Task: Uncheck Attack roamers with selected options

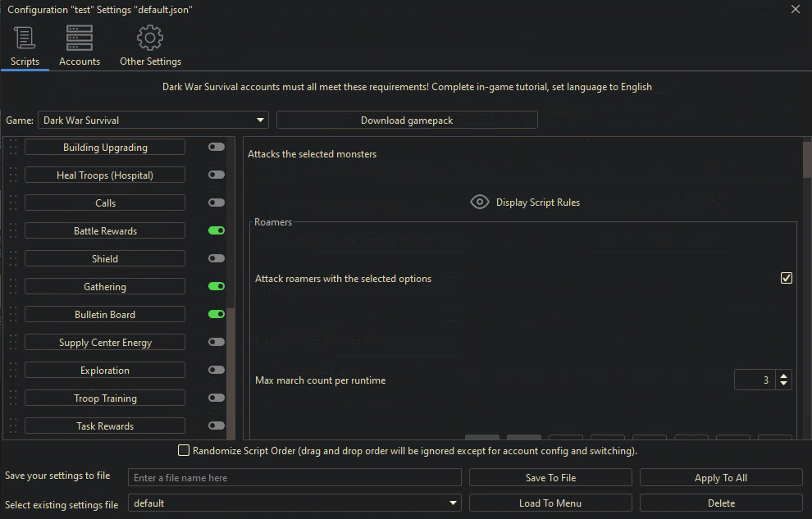Action: (x=786, y=279)
